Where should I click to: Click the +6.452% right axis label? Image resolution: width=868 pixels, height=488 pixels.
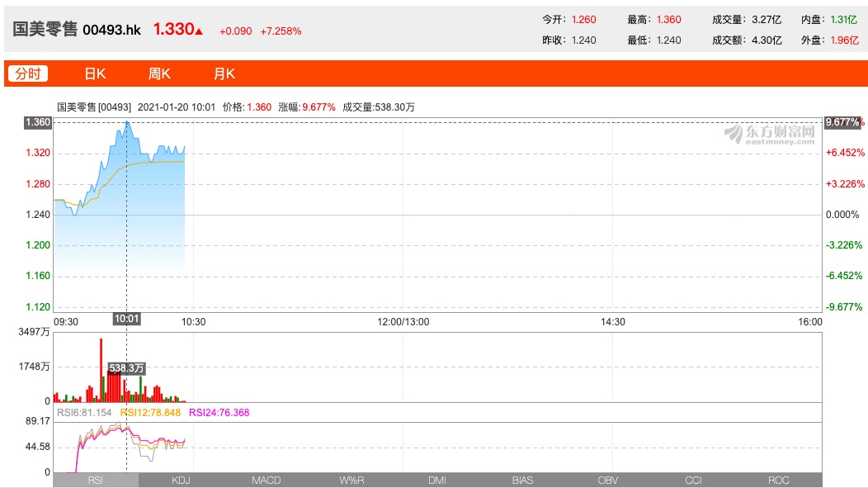[x=845, y=153]
